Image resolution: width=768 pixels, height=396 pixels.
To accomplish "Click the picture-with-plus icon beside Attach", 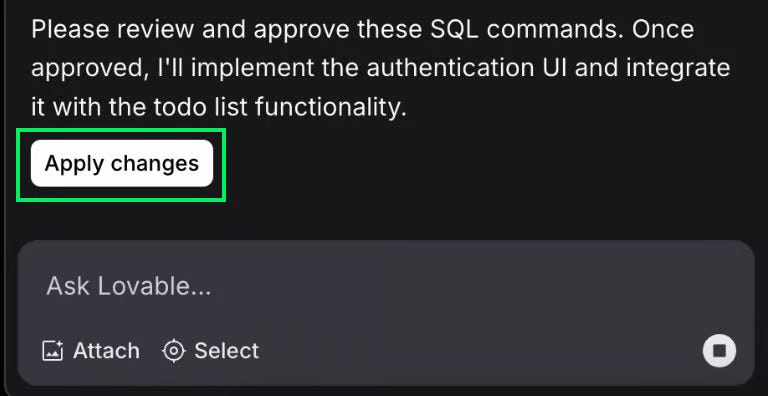I will pyautogui.click(x=53, y=351).
